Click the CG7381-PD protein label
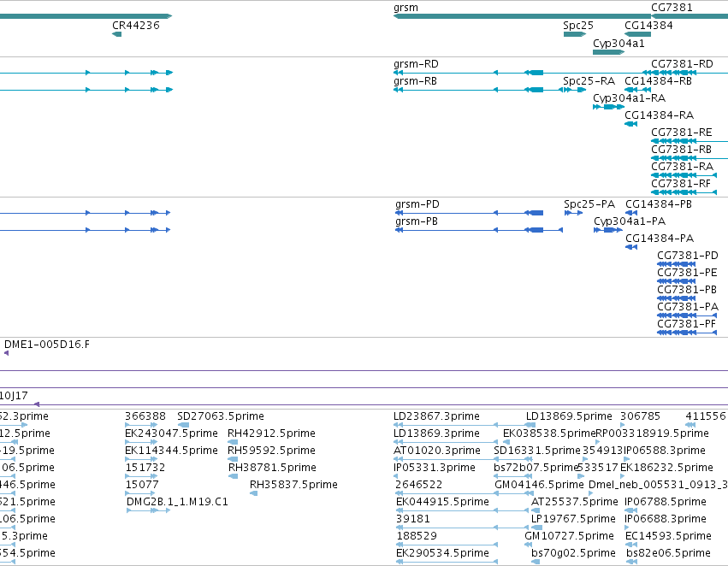Image resolution: width=728 pixels, height=566 pixels. click(x=688, y=256)
